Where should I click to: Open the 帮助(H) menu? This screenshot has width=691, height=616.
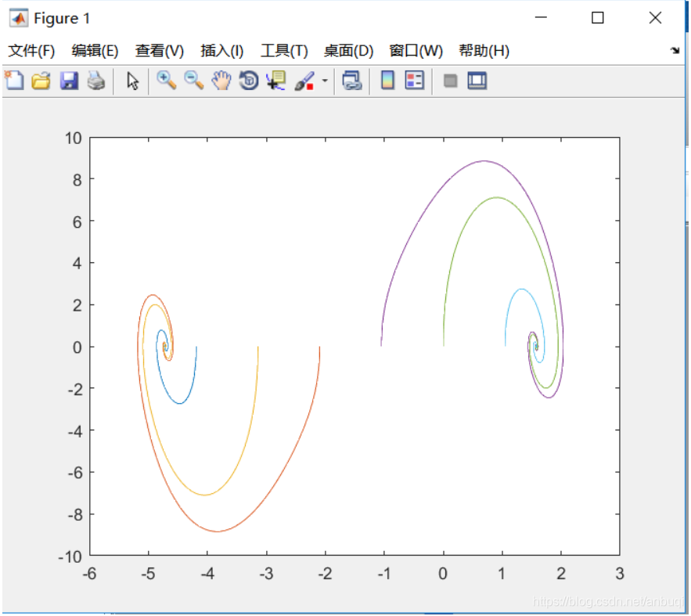[484, 51]
